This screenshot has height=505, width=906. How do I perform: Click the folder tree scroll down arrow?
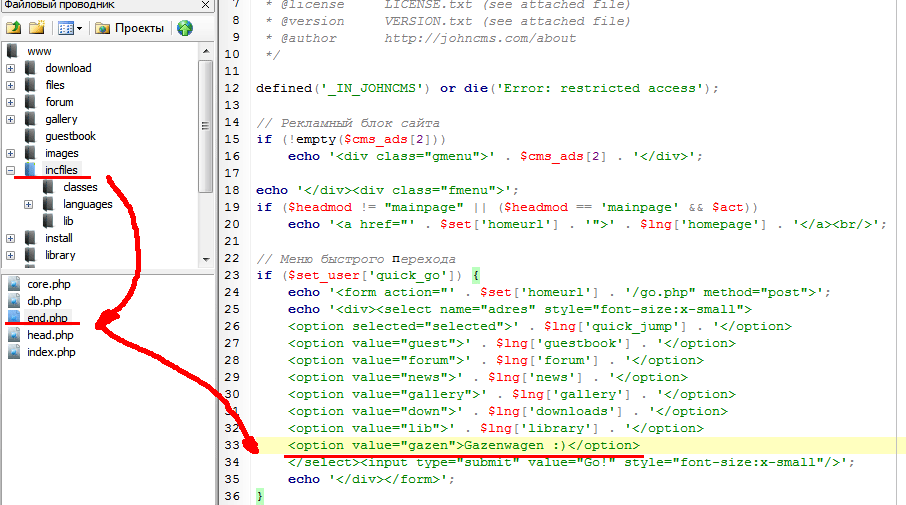[206, 260]
